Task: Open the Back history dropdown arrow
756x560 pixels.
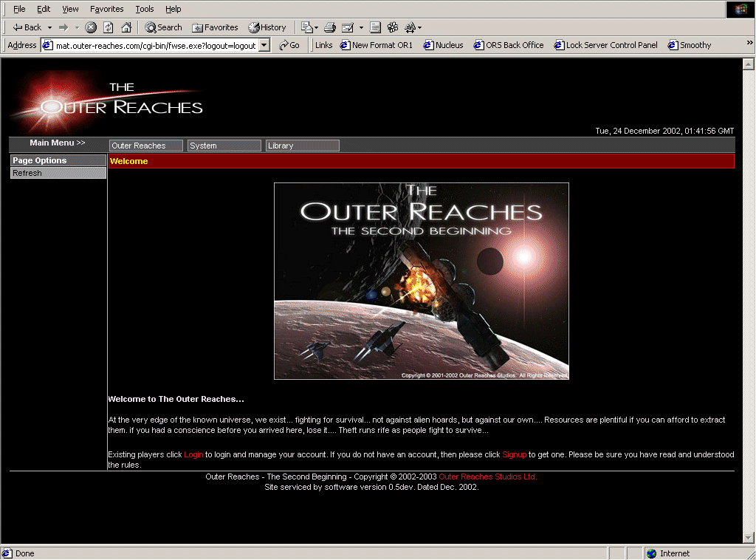Action: 49,27
